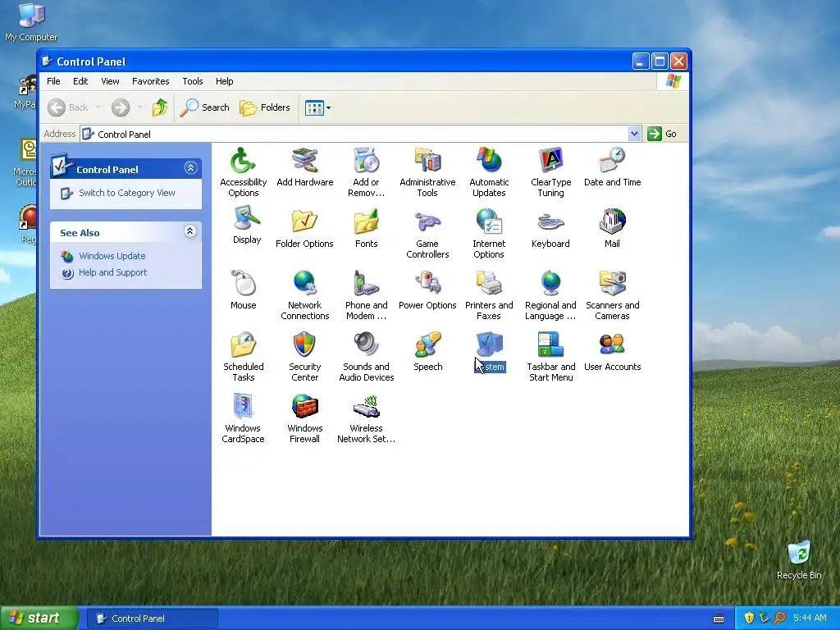Click the magnifier icon in system tray

tap(780, 619)
